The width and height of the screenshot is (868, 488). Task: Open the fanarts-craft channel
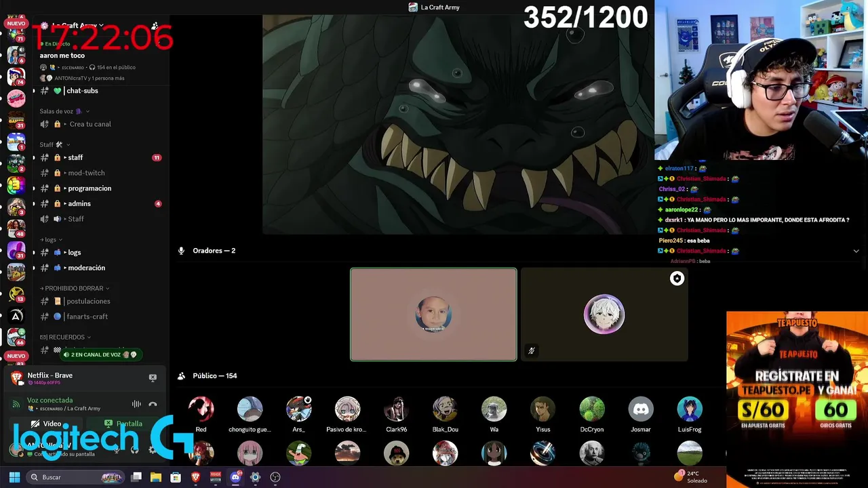87,317
